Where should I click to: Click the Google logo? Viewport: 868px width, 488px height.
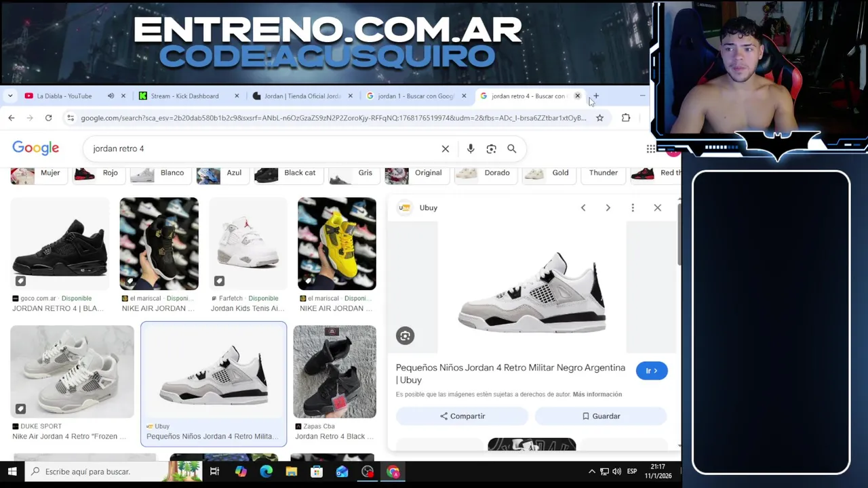click(x=36, y=148)
